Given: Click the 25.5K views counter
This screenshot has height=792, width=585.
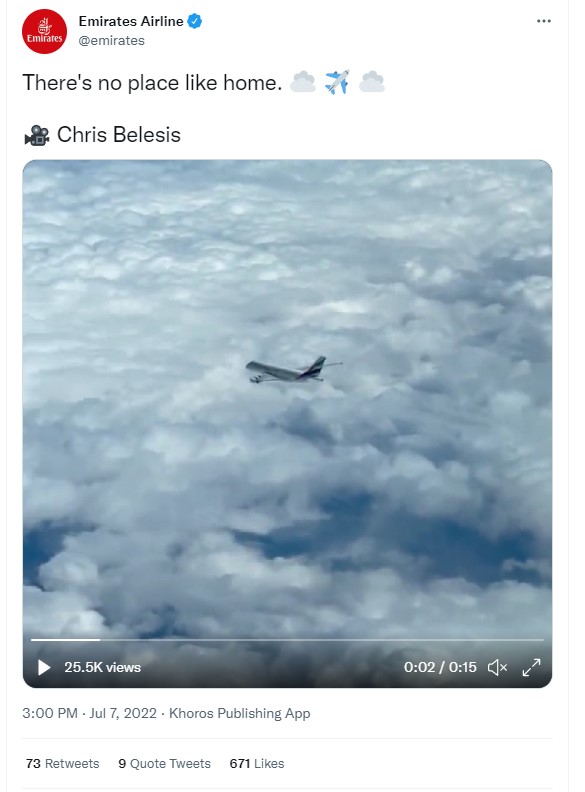Looking at the screenshot, I should [103, 667].
